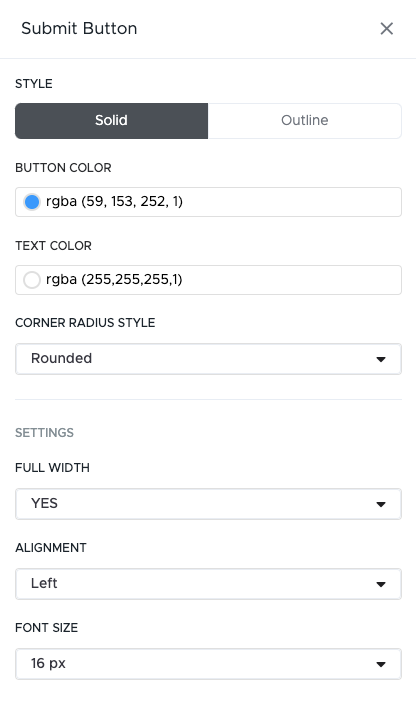Image resolution: width=416 pixels, height=701 pixels.
Task: Click the SETTINGS section heading
Action: [x=44, y=433]
